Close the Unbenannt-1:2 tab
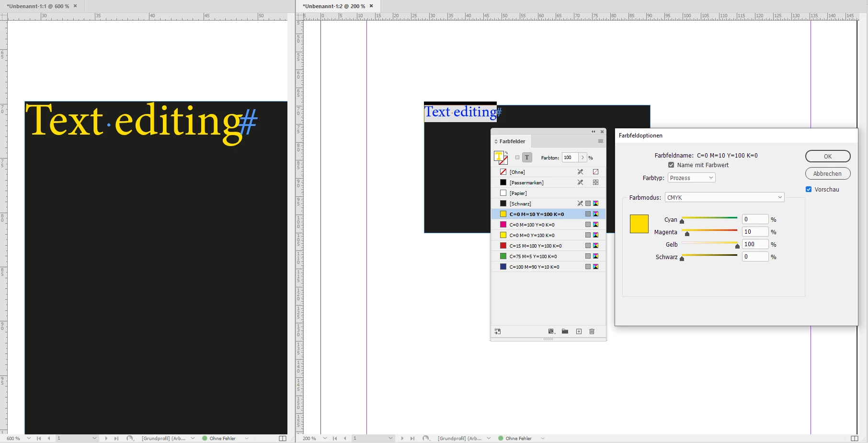Screen dimensions: 868x443 tap(371, 6)
